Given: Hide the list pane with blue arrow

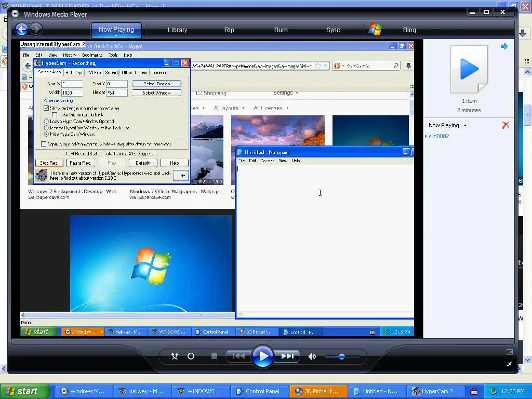Looking at the screenshot, I should 504,46.
